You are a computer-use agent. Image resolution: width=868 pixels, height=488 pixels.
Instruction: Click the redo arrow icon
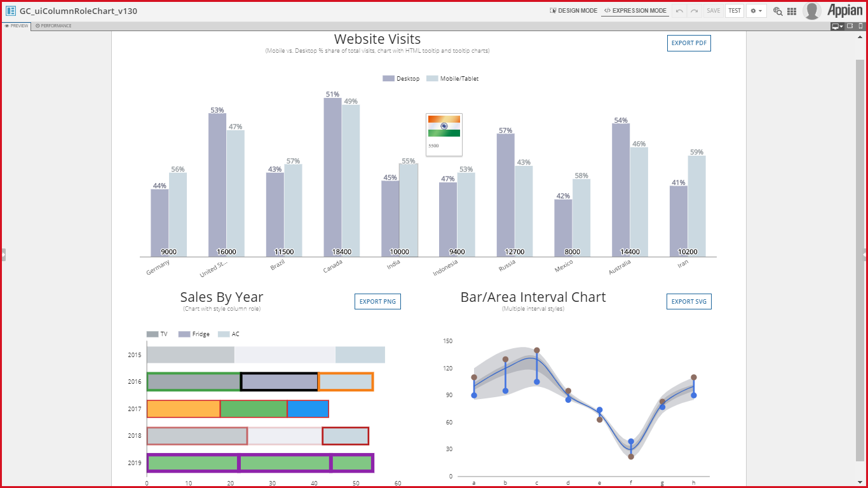click(x=694, y=11)
